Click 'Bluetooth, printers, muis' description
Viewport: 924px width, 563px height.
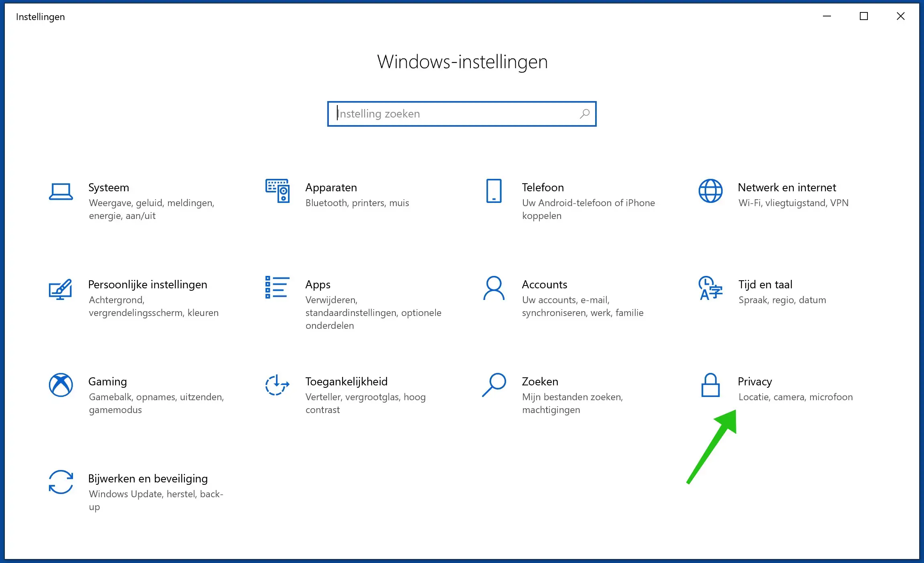pyautogui.click(x=357, y=203)
